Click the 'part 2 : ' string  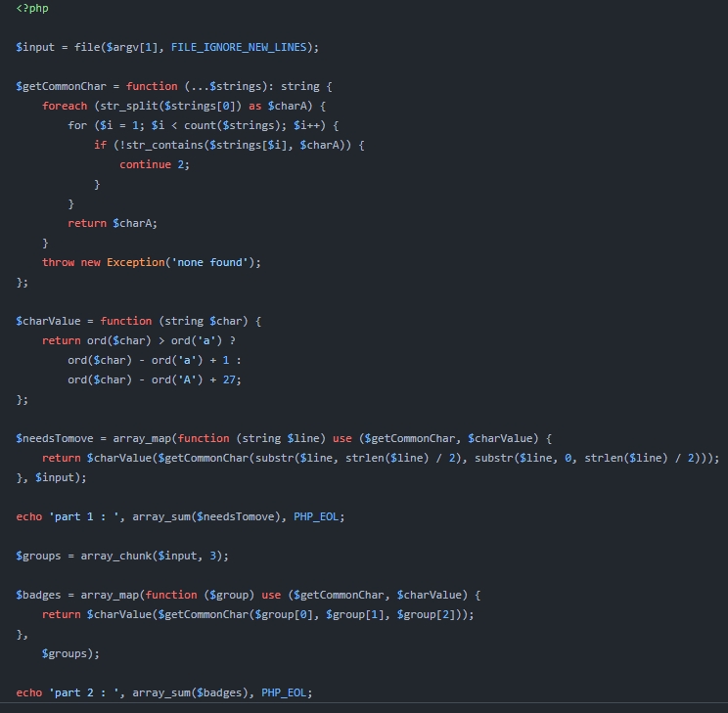coord(81,692)
